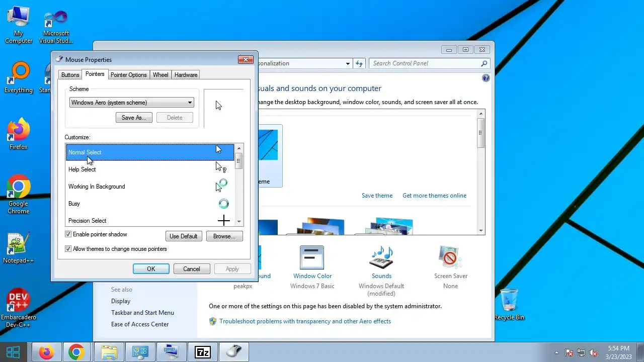Open My Computer desktop icon
This screenshot has height=362, width=644.
click(x=19, y=25)
